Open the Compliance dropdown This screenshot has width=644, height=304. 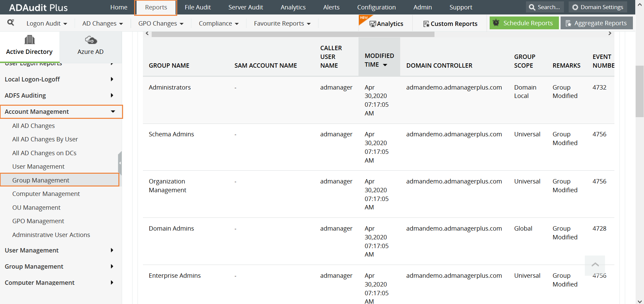click(x=219, y=23)
